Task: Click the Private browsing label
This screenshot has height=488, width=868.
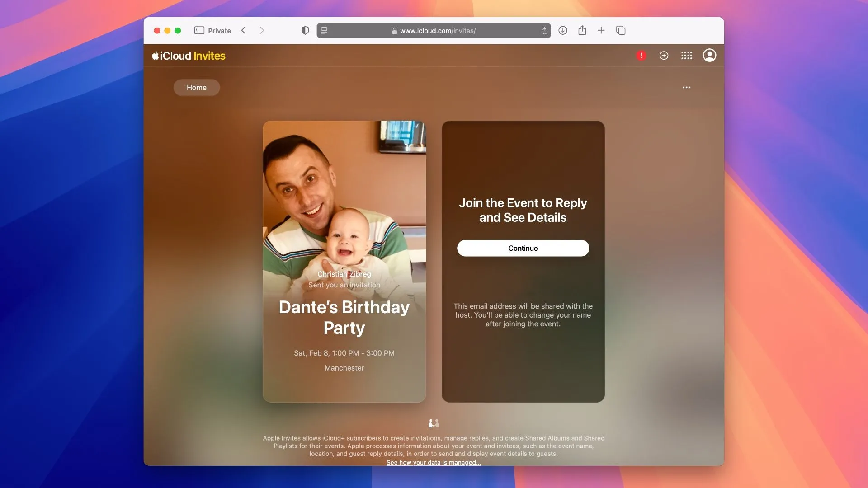Action: click(x=220, y=31)
